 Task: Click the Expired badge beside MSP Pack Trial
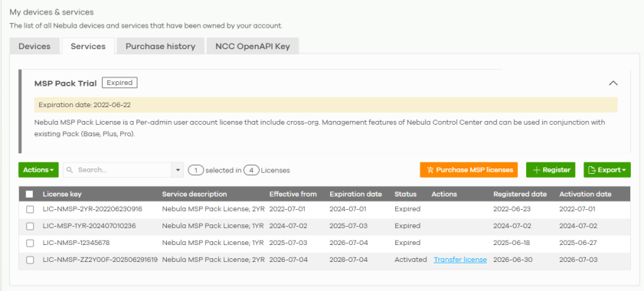[x=119, y=83]
